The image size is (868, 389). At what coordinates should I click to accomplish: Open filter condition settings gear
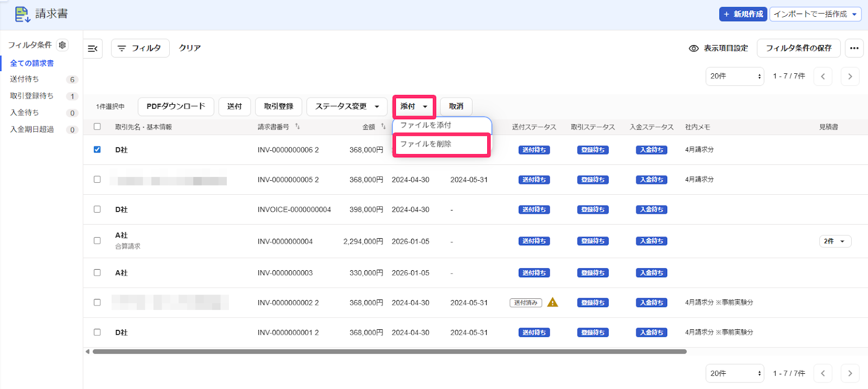[62, 45]
